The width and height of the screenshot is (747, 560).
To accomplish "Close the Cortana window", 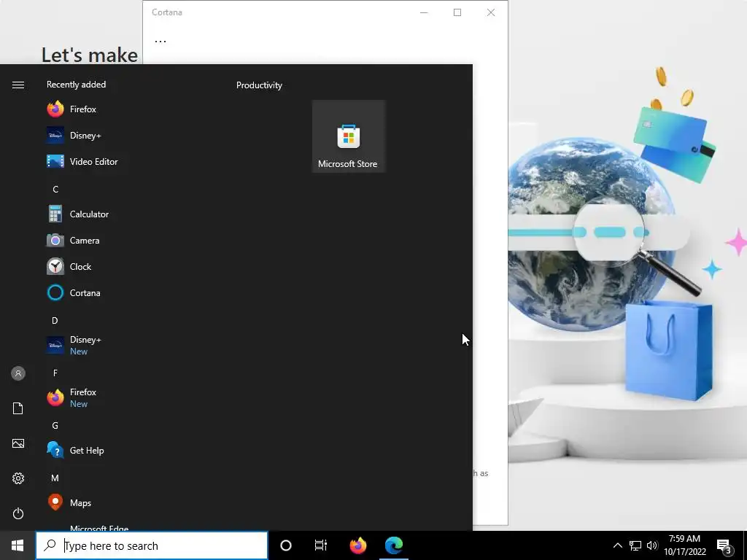I will tap(491, 12).
